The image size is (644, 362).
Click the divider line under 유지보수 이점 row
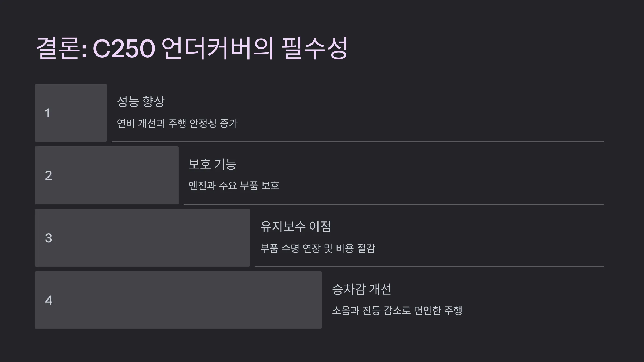pos(430,267)
